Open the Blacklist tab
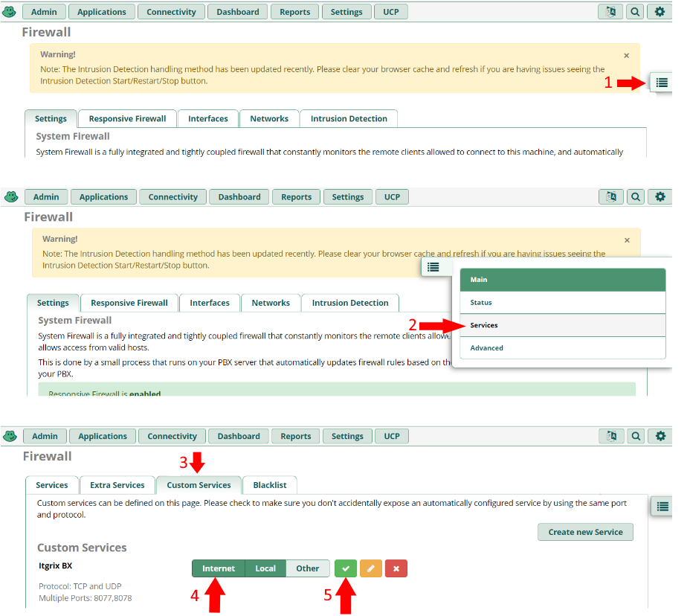690x616 pixels. tap(270, 485)
